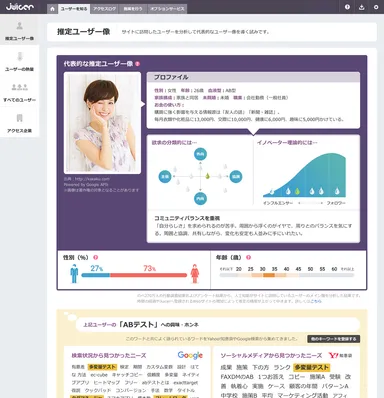The height and width of the screenshot is (398, 384).
Task: Click the Juicer logo
Action: [x=20, y=6]
